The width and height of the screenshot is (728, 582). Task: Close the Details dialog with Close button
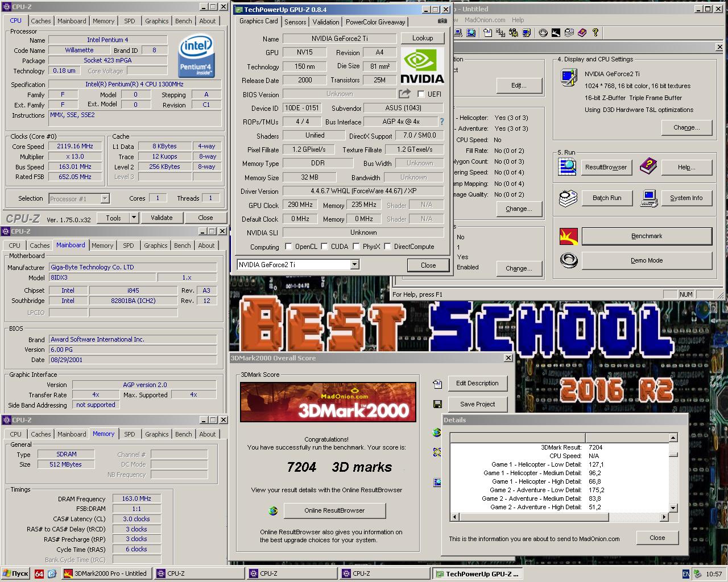657,538
